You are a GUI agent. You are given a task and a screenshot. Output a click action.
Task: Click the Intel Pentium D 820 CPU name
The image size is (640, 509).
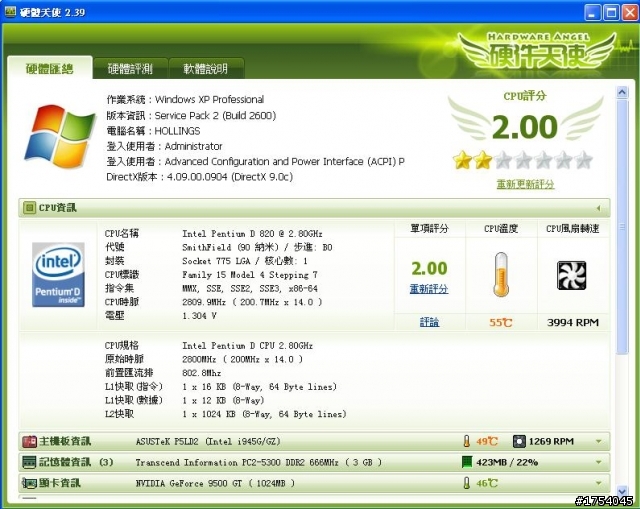(252, 234)
